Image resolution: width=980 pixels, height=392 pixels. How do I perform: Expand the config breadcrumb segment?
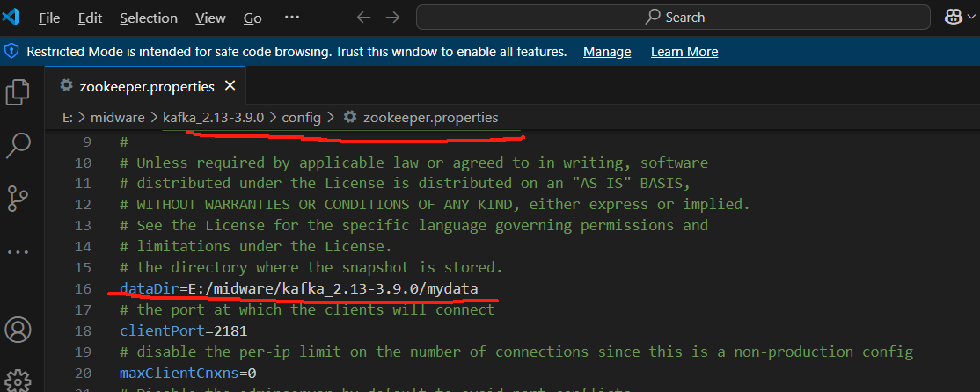(301, 118)
